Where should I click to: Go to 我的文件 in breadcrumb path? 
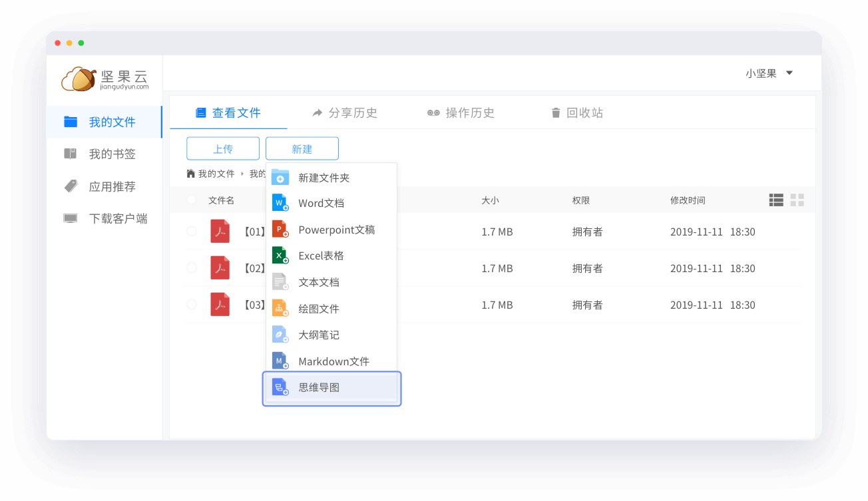click(216, 174)
